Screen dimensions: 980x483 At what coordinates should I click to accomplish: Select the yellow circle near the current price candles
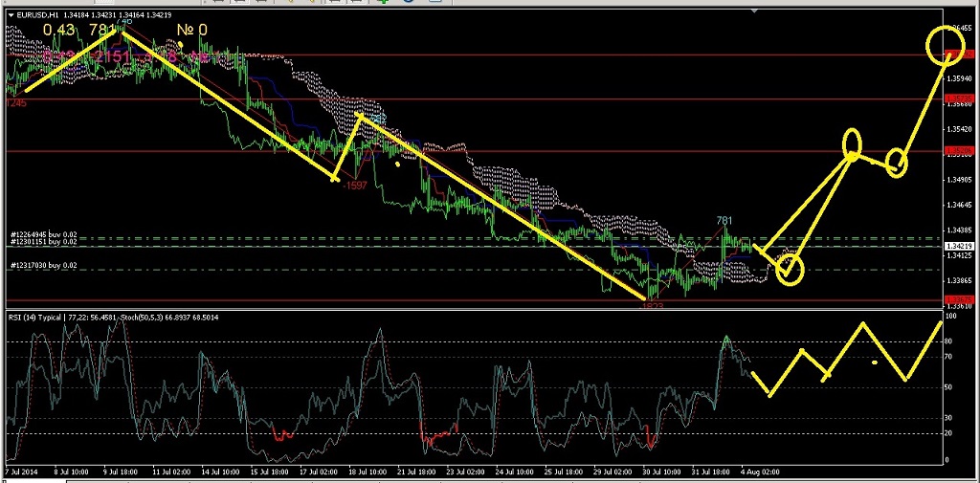(790, 270)
